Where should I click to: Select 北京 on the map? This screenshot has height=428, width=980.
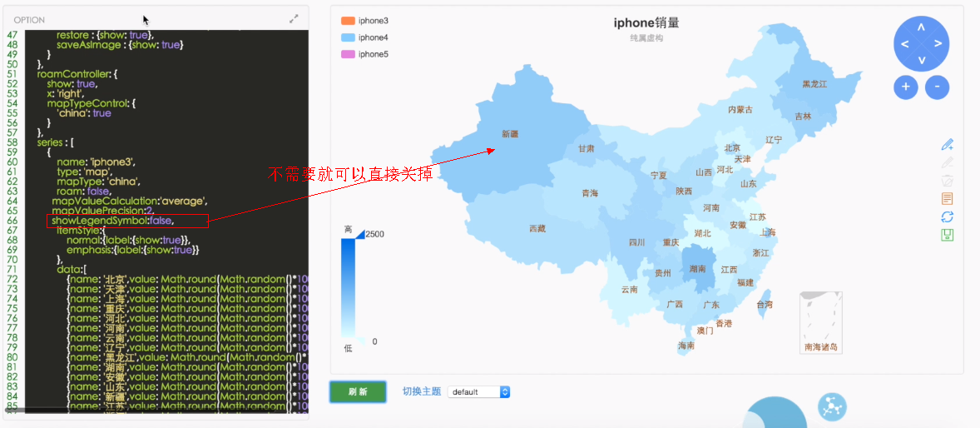pyautogui.click(x=732, y=148)
